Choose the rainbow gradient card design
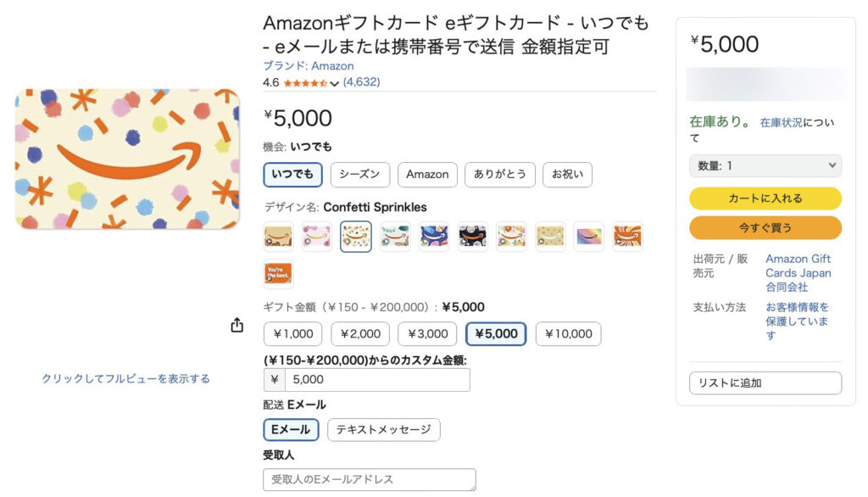 coord(589,237)
